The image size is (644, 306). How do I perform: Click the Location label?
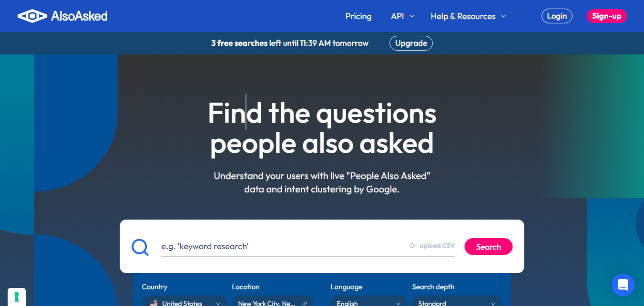pos(245,287)
